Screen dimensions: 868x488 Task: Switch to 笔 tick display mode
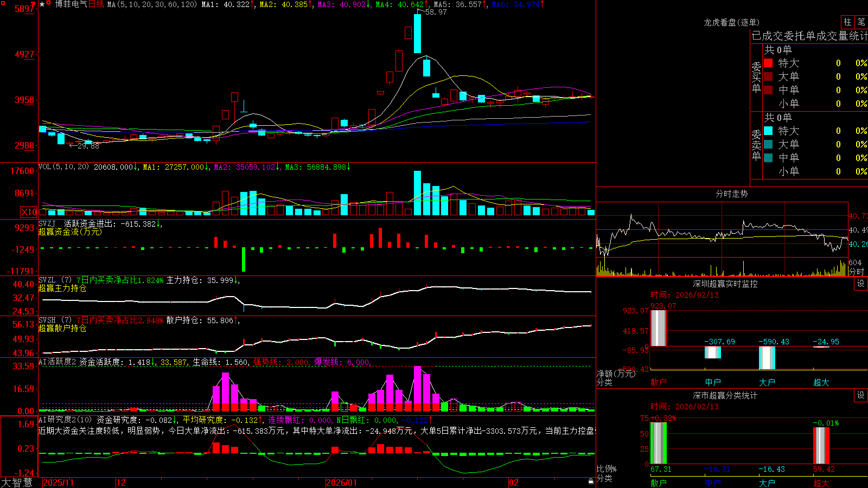pos(861,22)
